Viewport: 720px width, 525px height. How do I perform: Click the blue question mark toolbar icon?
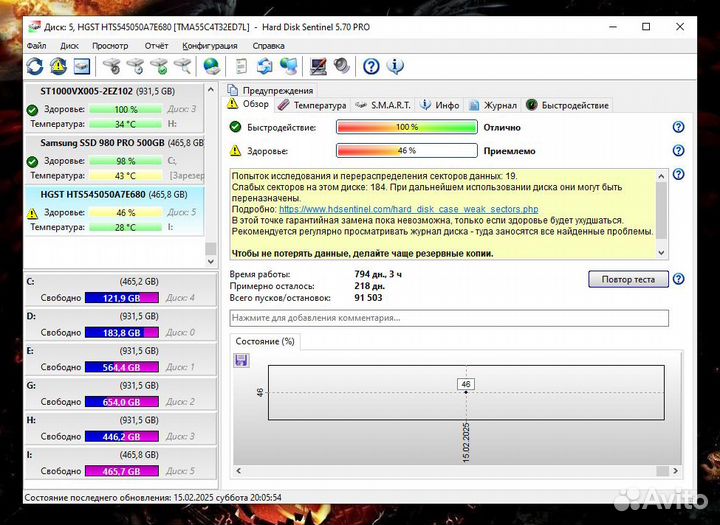(x=371, y=67)
